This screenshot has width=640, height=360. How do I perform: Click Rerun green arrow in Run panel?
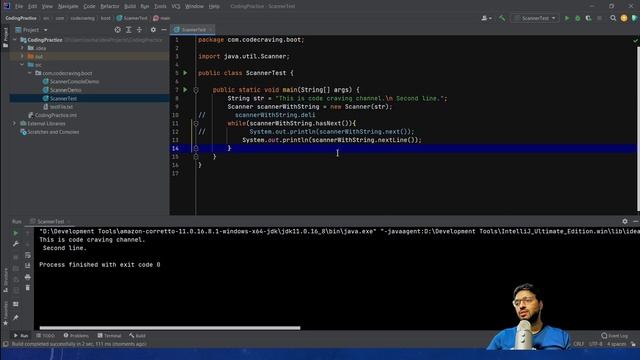16,233
